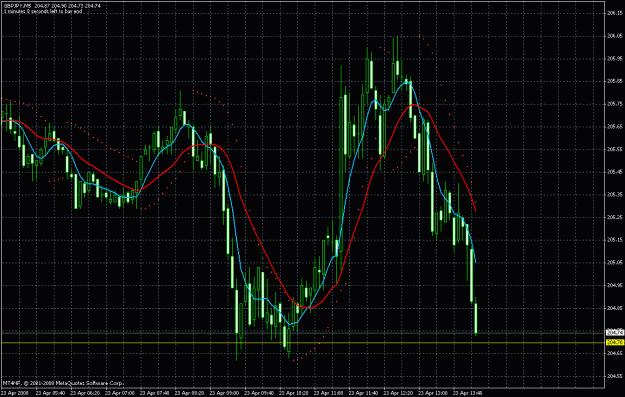625x397 pixels.
Task: Click the GBPJPY,M5 chart title text
Action: point(18,6)
